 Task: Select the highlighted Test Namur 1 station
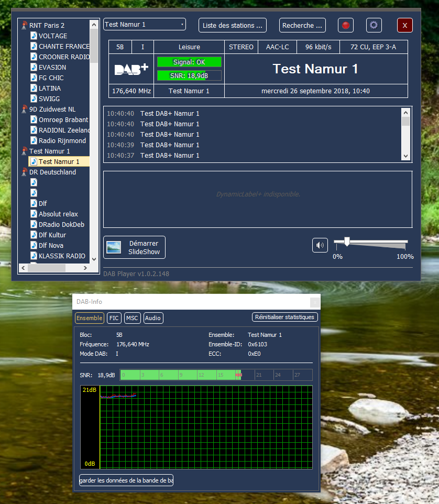pyautogui.click(x=59, y=161)
